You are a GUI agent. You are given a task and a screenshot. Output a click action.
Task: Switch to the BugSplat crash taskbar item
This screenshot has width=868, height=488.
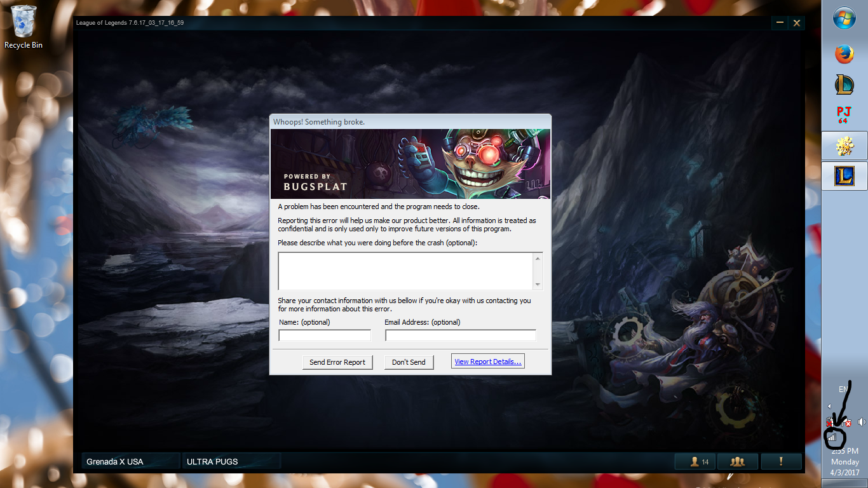844,146
